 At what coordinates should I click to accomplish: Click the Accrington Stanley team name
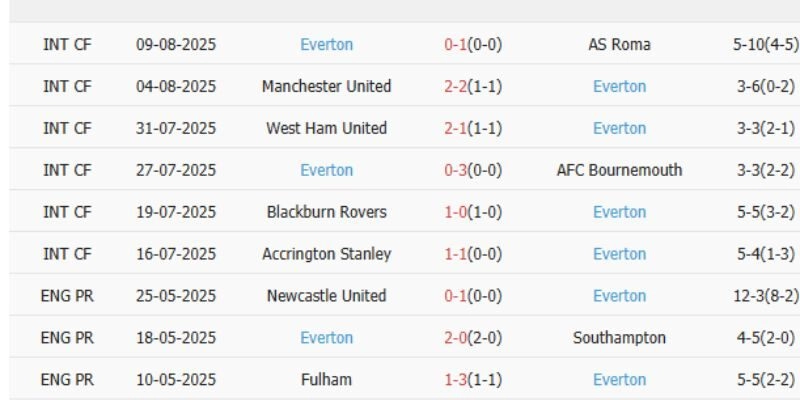[x=326, y=255]
